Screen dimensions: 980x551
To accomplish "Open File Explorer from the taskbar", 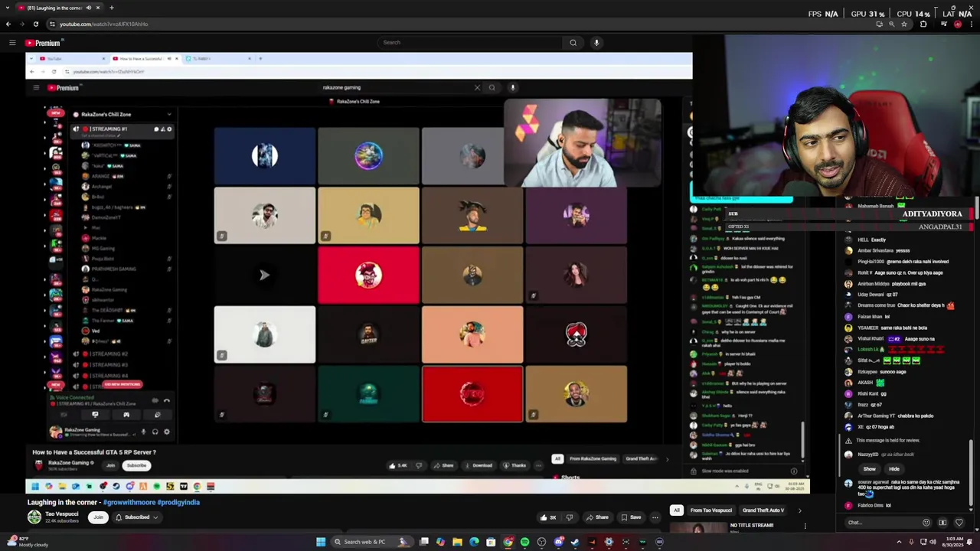I will coord(457,542).
